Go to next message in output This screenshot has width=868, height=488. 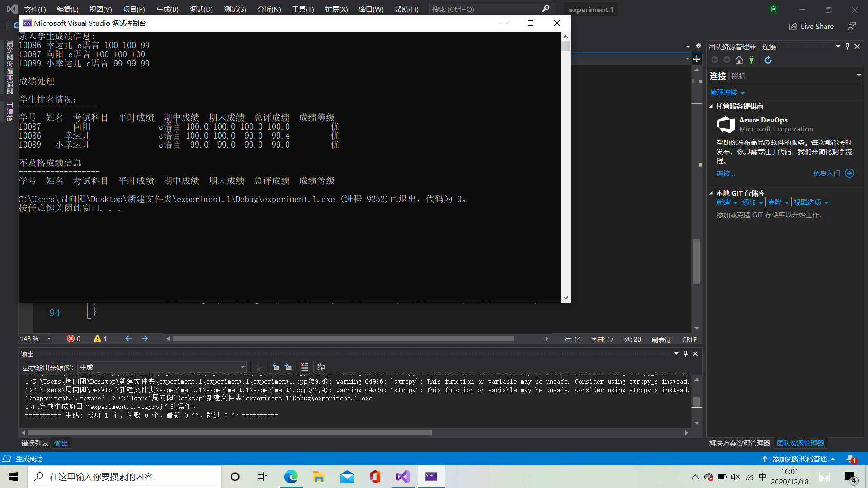pyautogui.click(x=288, y=367)
